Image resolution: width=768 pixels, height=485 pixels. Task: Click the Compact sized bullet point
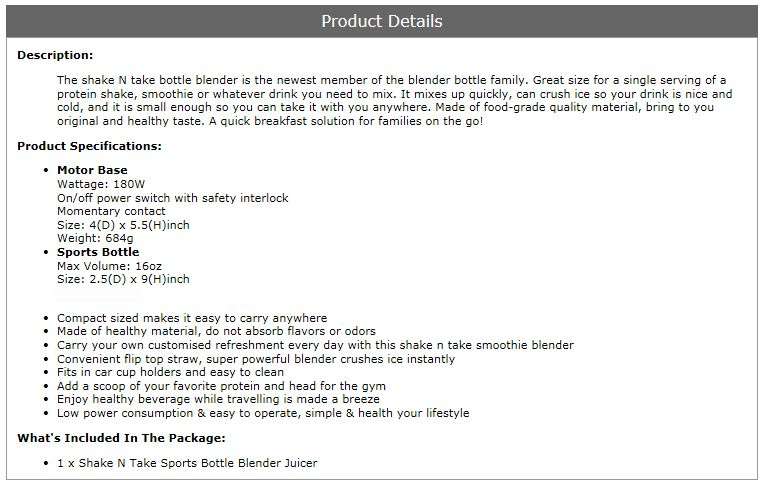click(192, 318)
